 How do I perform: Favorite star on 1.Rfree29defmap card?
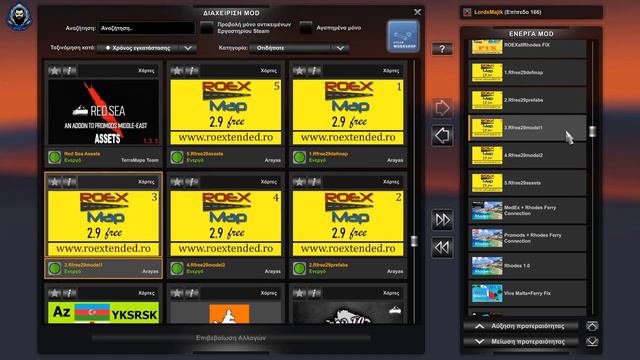(299, 71)
